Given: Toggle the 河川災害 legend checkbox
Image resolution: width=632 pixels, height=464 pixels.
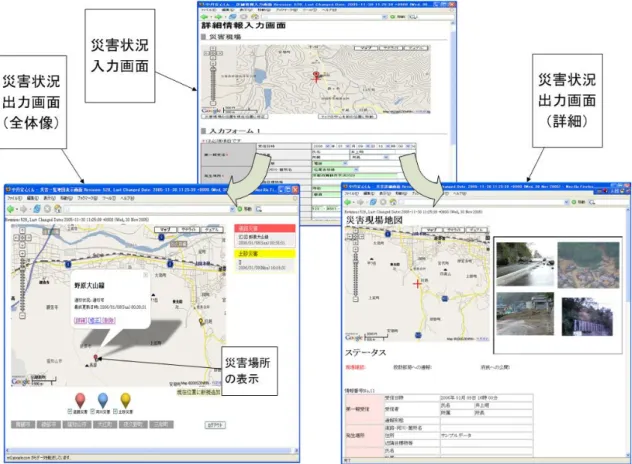Looking at the screenshot, I should pyautogui.click(x=93, y=411).
